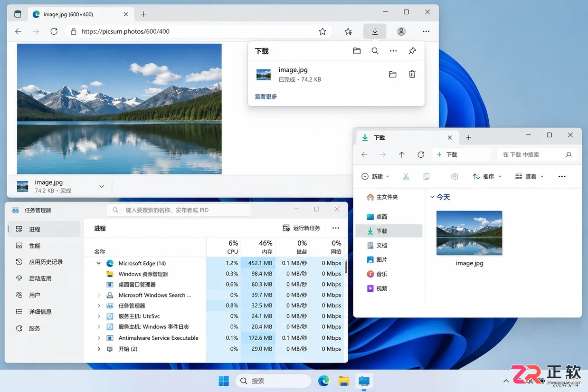
Task: Click 查看更多 link in downloads popup
Action: point(266,96)
